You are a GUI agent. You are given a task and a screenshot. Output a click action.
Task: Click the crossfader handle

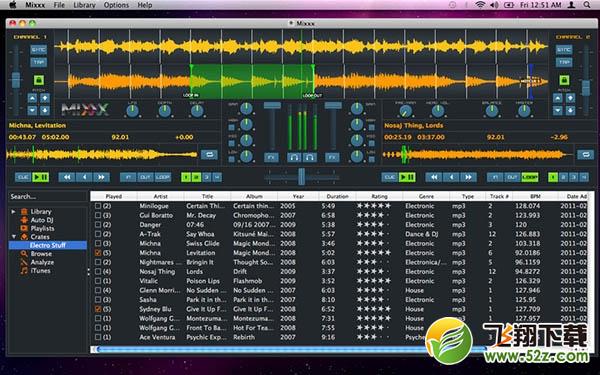302,177
